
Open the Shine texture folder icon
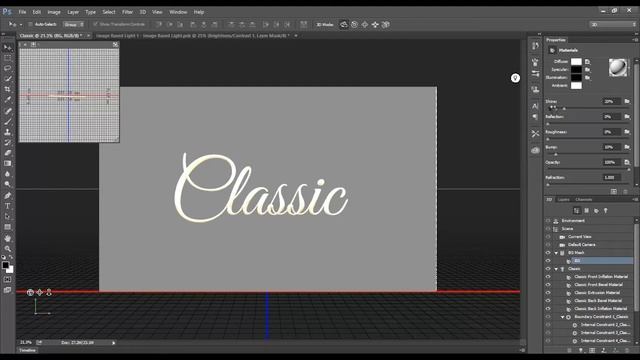627,101
